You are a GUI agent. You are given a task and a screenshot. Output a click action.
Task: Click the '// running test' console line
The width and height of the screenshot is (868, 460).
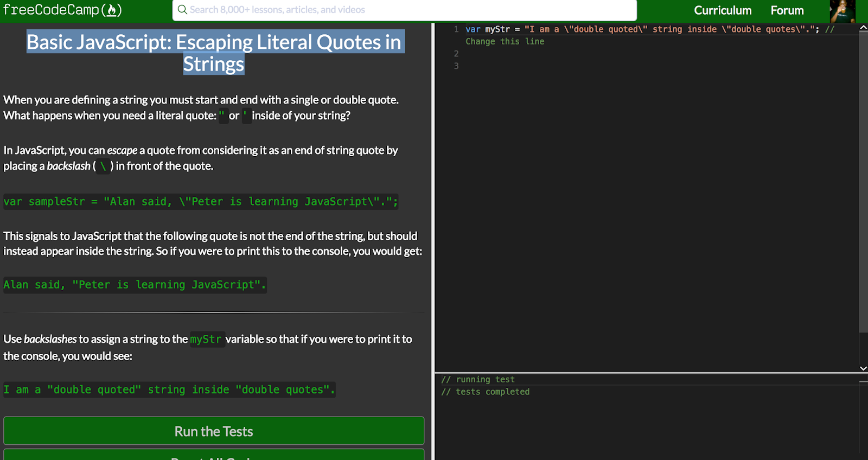(x=478, y=380)
